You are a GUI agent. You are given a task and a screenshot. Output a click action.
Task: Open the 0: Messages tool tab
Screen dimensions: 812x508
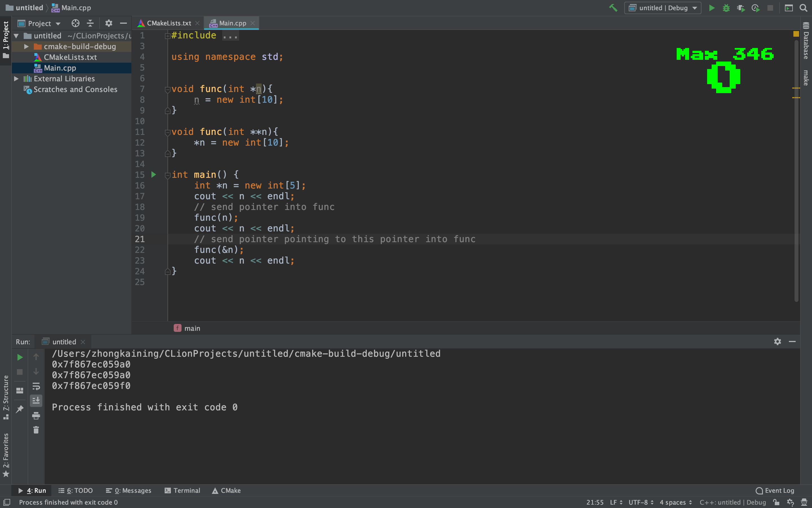coord(129,491)
